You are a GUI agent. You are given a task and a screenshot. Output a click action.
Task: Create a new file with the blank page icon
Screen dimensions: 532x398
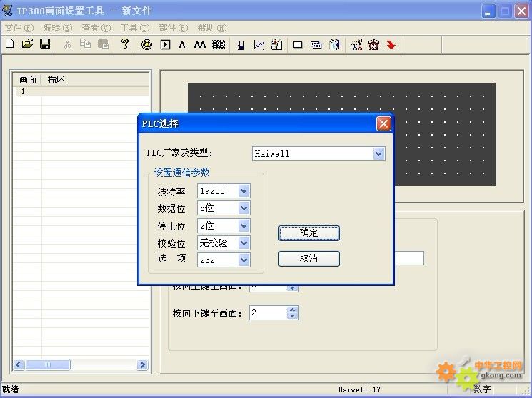coord(10,44)
